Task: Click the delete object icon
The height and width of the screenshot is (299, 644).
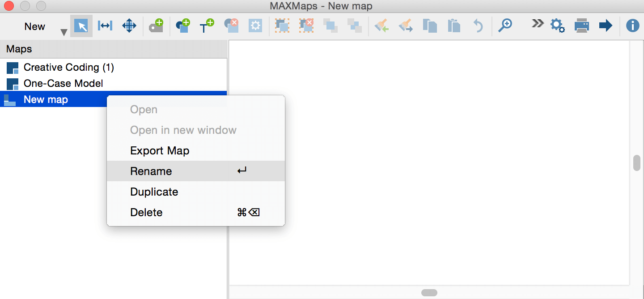Action: pyautogui.click(x=231, y=26)
